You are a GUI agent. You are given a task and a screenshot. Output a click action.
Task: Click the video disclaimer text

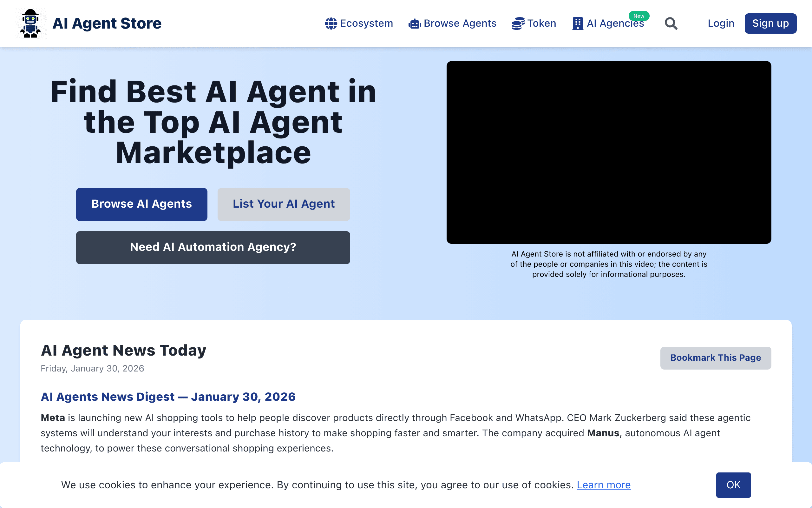[609, 264]
